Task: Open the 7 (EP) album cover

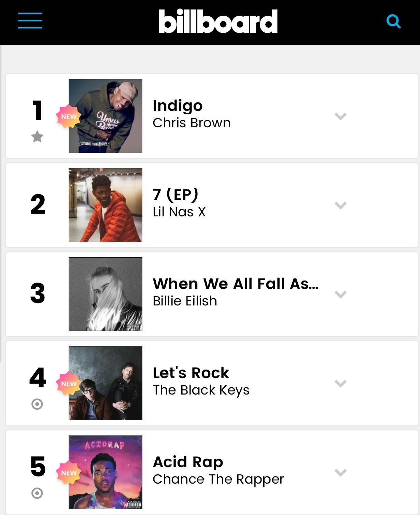Action: point(106,205)
